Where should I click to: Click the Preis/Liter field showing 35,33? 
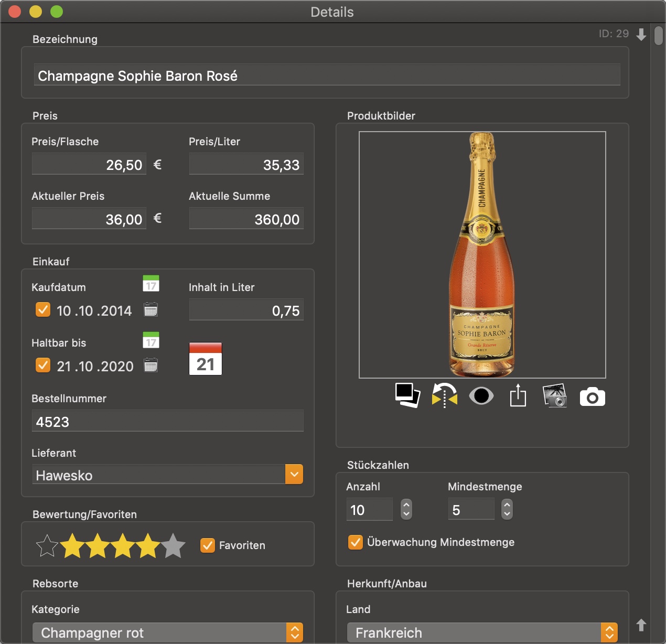pyautogui.click(x=246, y=164)
